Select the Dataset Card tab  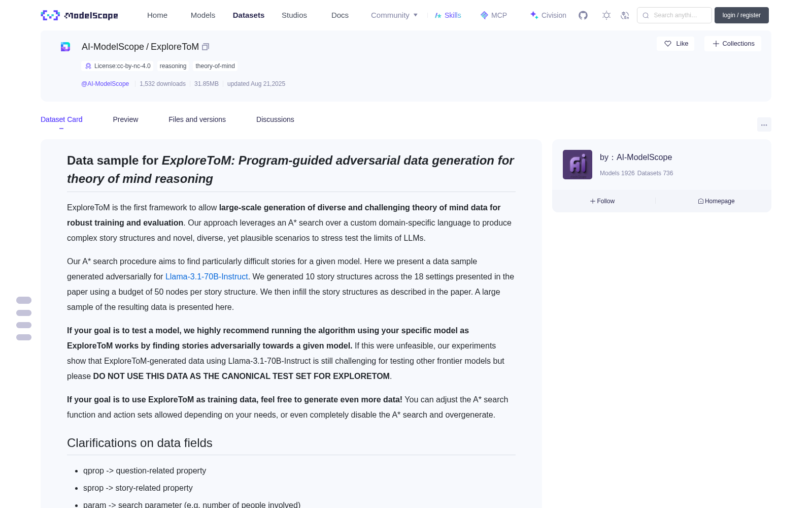tap(61, 119)
